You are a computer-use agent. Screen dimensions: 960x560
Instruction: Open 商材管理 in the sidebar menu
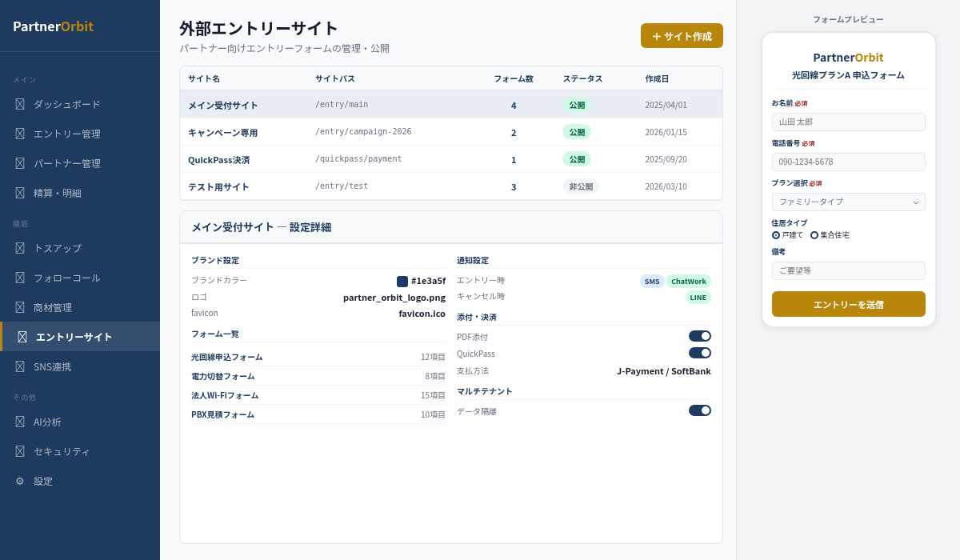(x=53, y=307)
